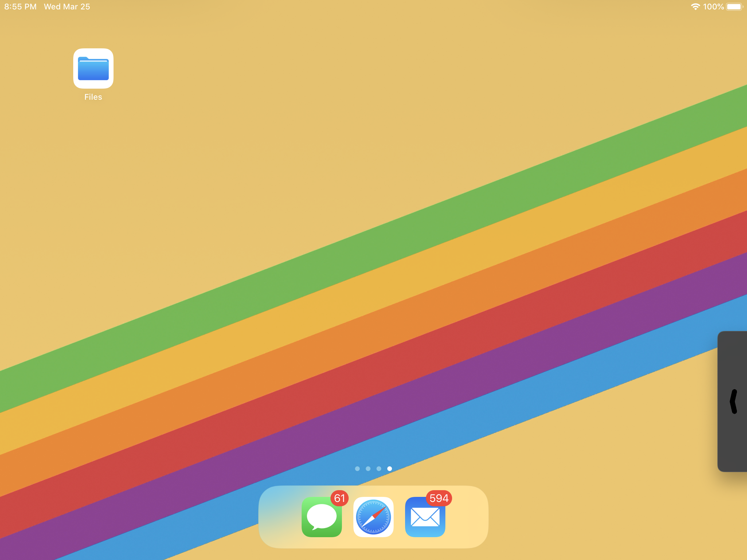The height and width of the screenshot is (560, 747).
Task: Select the third page indicator dot
Action: point(379,469)
